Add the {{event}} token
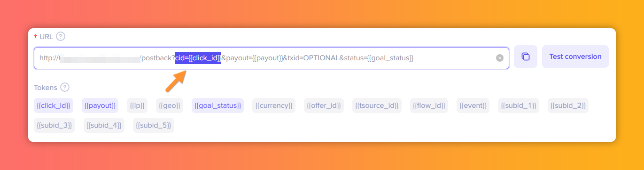Screen dimensions: 644x170 [x=473, y=105]
